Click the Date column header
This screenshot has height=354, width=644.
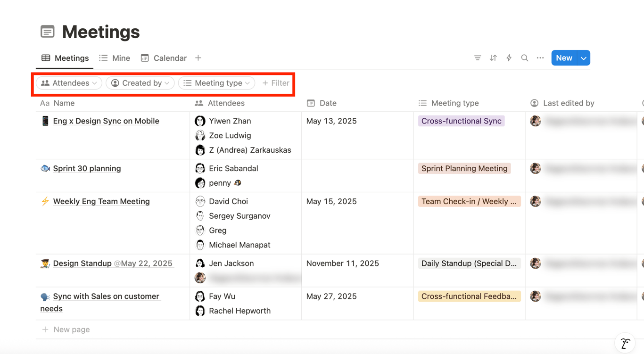coord(328,103)
